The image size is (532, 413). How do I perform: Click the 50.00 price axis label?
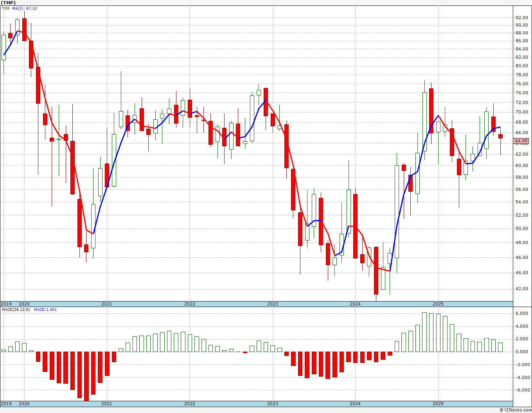click(x=521, y=228)
